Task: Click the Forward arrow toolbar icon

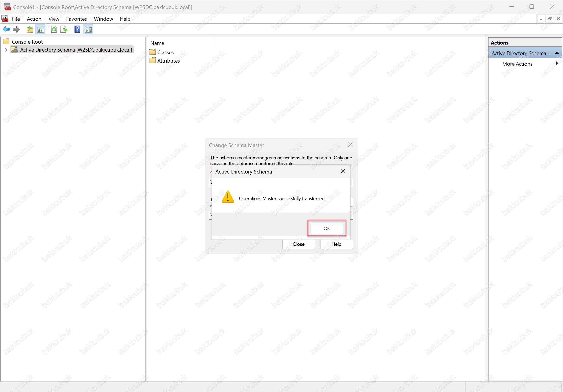Action: (16, 30)
